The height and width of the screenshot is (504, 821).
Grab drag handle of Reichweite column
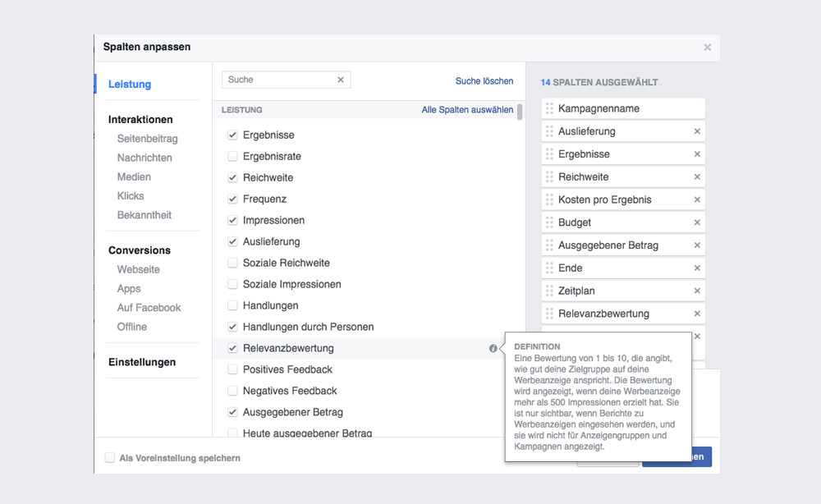click(549, 177)
